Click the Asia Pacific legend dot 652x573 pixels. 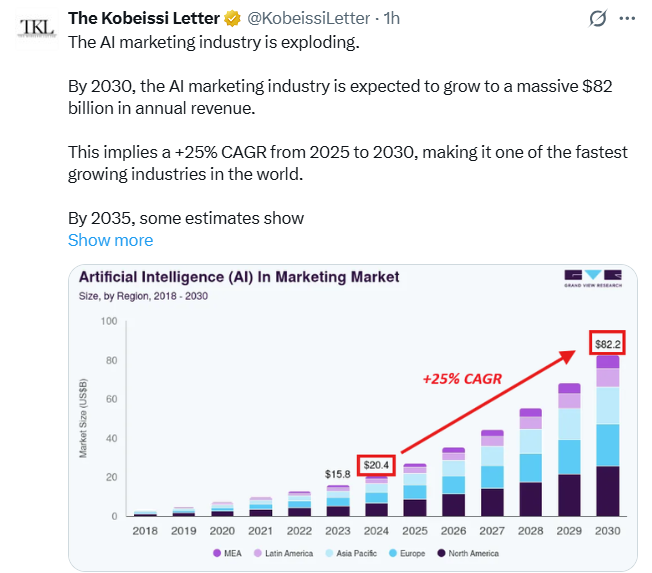[x=329, y=553]
